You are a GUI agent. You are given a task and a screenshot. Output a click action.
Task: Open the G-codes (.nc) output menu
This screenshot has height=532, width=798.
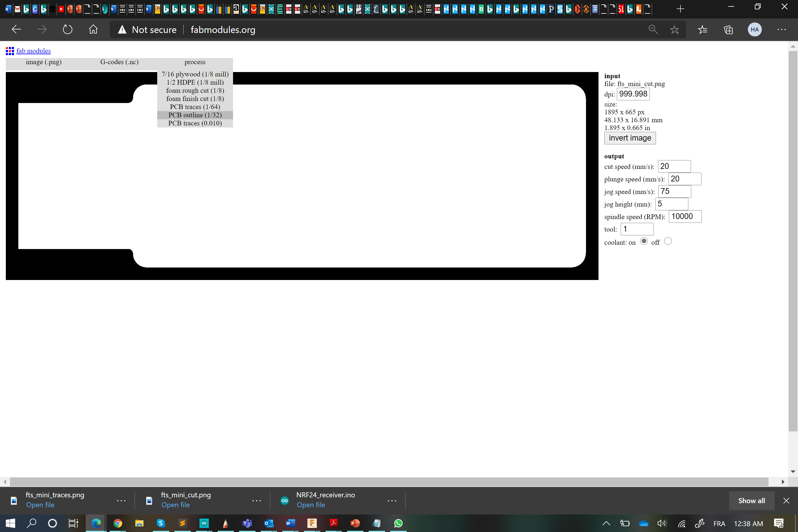(119, 62)
